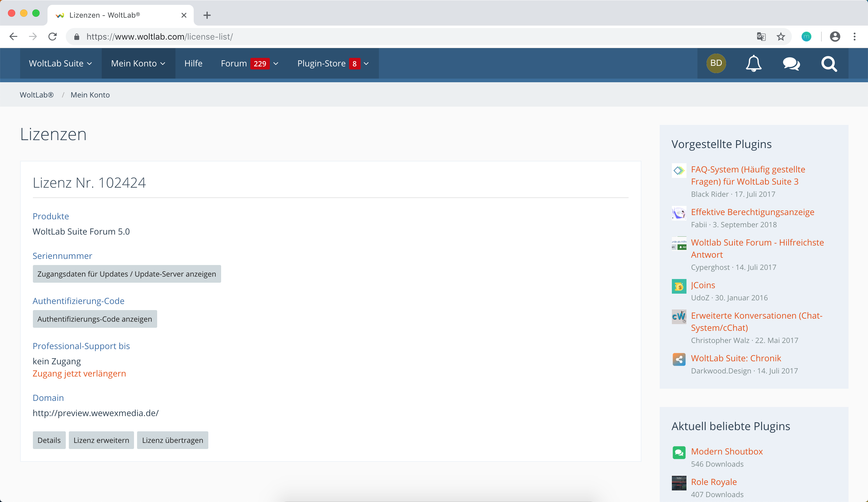
Task: Bookmark page with the star icon
Action: click(781, 37)
